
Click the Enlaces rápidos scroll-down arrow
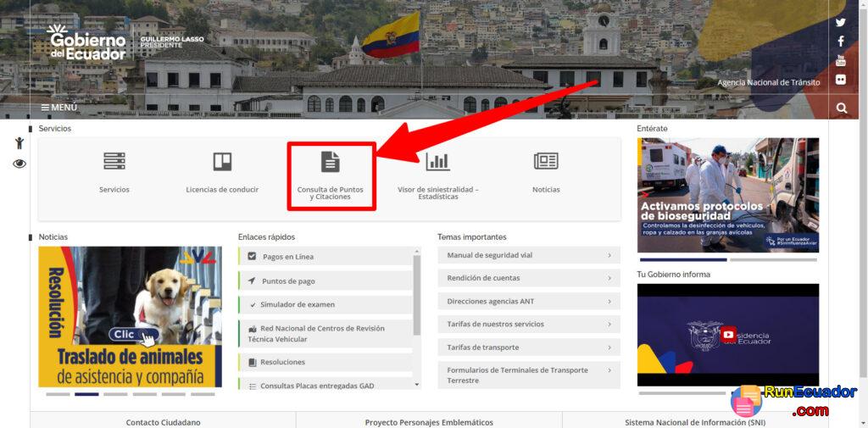(x=417, y=385)
